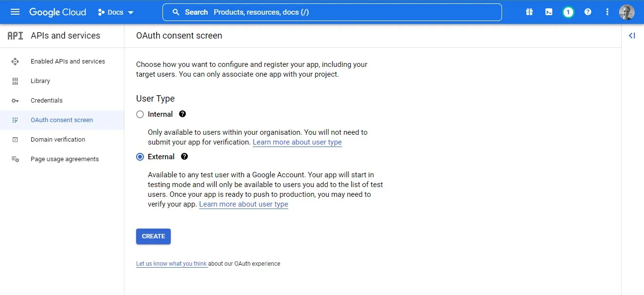Screen dimensions: 644x295
Task: Open the navigation hamburger menu
Action: tap(15, 12)
